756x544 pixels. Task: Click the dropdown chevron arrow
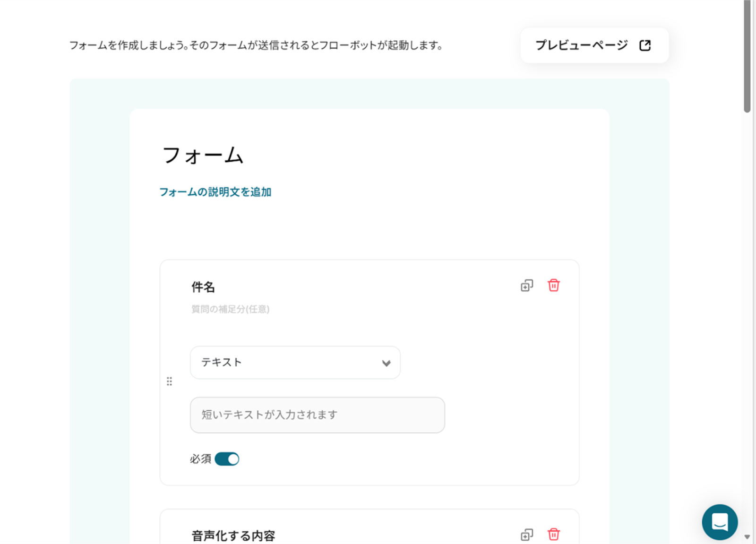pos(386,363)
